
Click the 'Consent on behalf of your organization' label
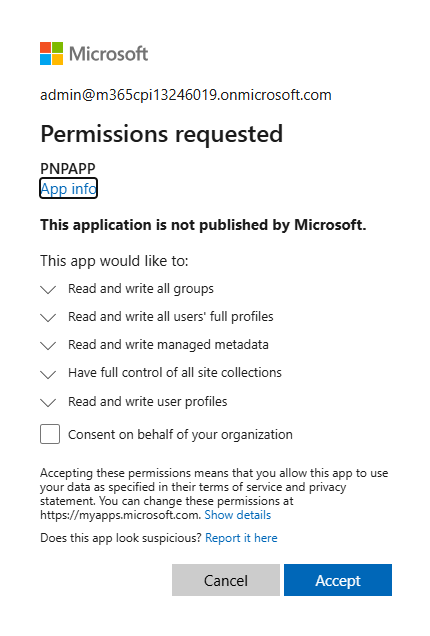coord(180,435)
